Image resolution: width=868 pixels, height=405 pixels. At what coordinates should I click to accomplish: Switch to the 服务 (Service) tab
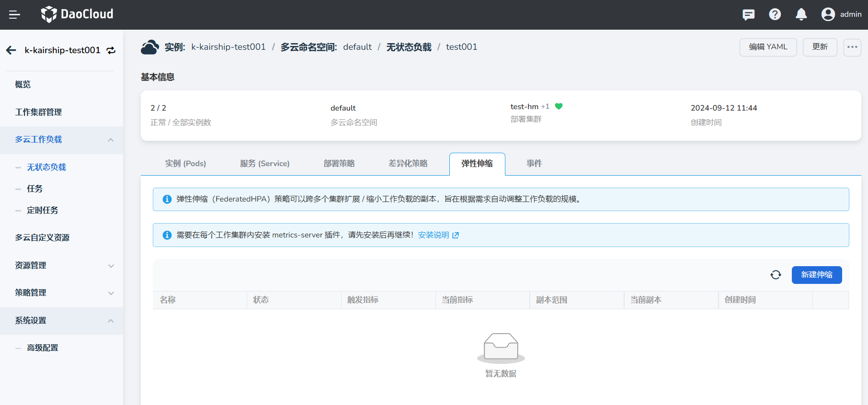[265, 164]
